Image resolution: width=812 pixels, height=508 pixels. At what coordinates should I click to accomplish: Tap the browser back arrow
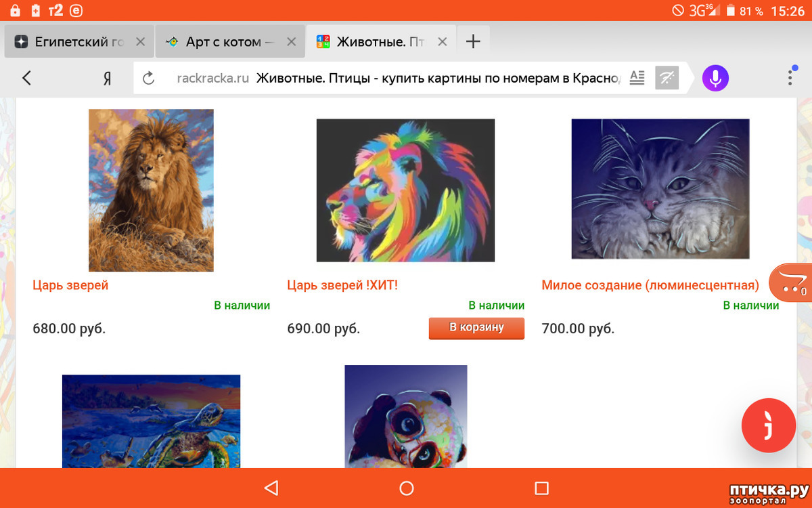point(26,78)
